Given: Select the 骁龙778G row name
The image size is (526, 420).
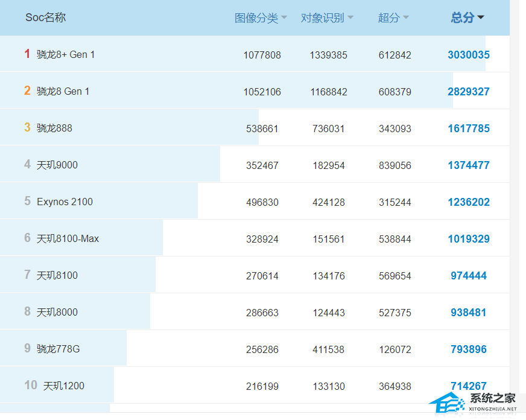Looking at the screenshot, I should tap(59, 349).
